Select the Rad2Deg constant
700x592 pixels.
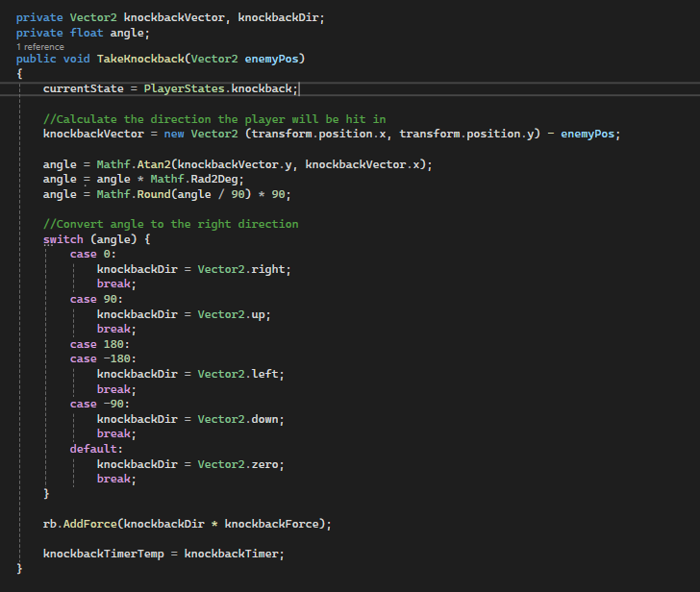point(221,179)
